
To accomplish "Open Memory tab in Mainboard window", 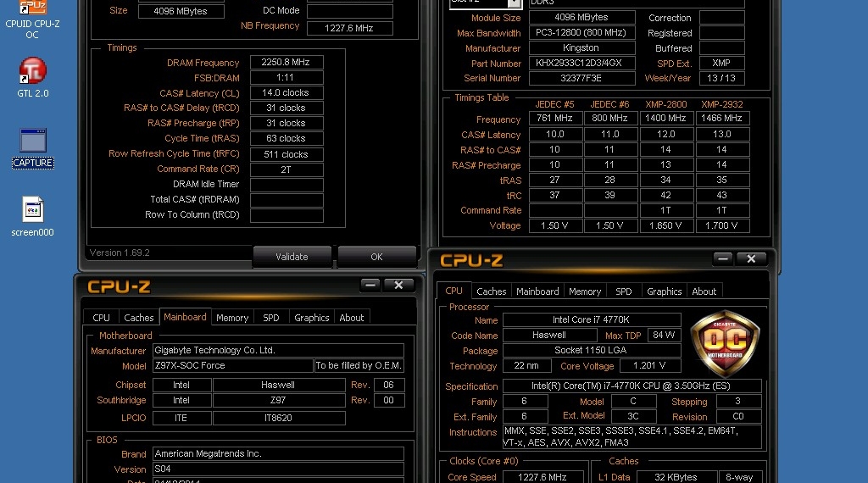I will [x=232, y=318].
